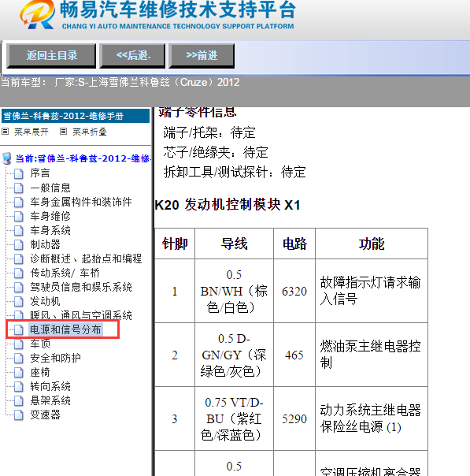Click the page icon beside 转向系统
Image resolution: width=470 pixels, height=476 pixels.
(x=18, y=388)
